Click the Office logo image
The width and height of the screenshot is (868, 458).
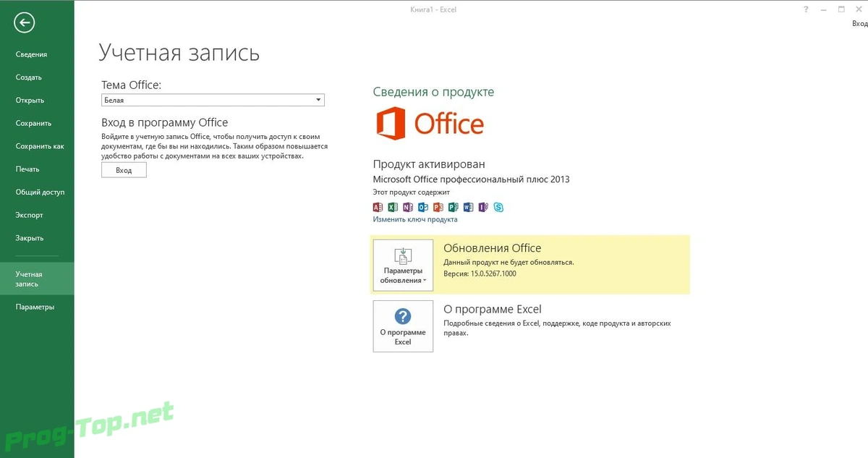(x=430, y=124)
